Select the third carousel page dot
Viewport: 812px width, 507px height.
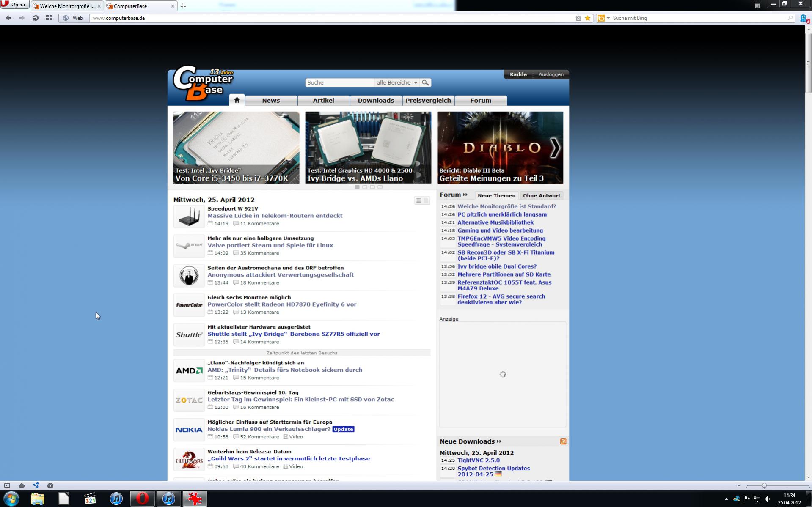(372, 187)
